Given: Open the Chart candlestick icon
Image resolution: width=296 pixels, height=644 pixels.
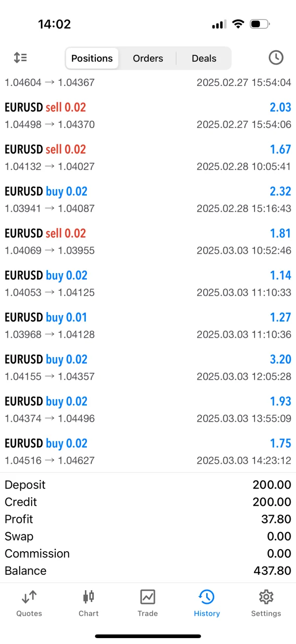Looking at the screenshot, I should click(88, 598).
